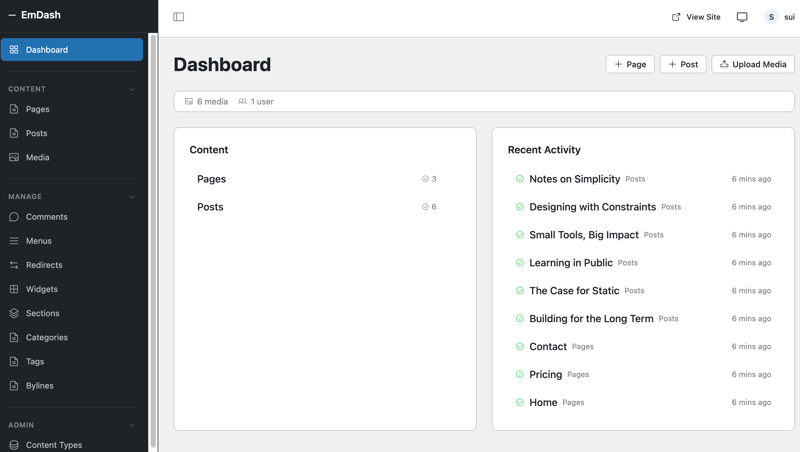Click the Upload Media button

[753, 64]
